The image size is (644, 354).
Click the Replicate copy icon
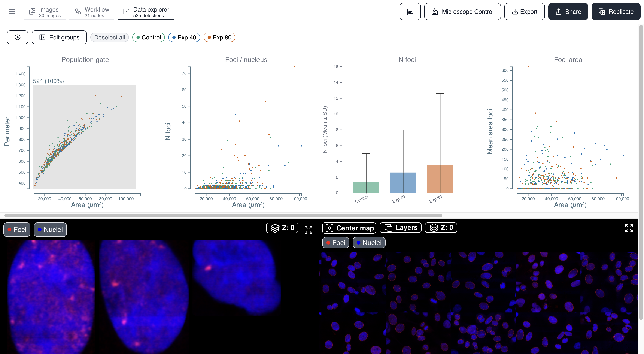pyautogui.click(x=602, y=12)
